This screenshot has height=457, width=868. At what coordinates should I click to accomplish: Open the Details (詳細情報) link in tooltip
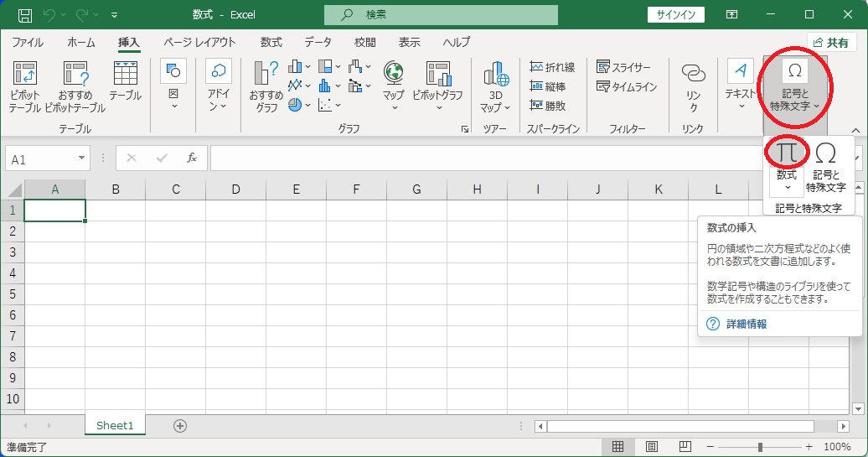pos(747,324)
